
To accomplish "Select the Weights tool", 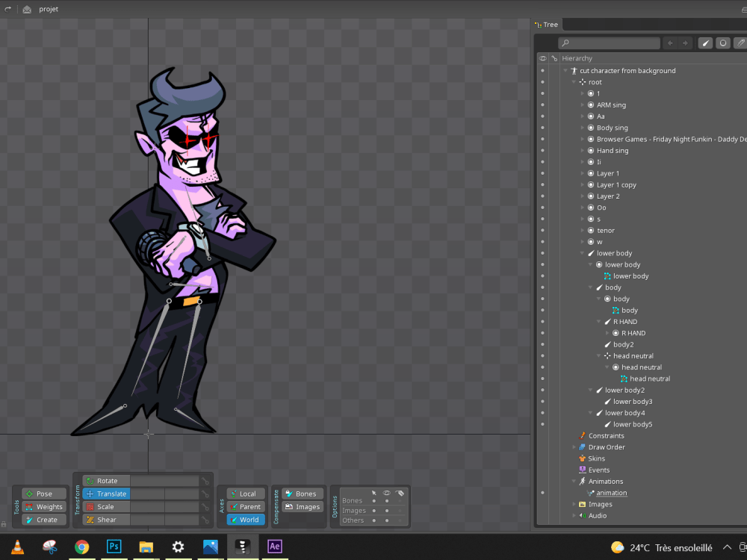I will (x=44, y=506).
